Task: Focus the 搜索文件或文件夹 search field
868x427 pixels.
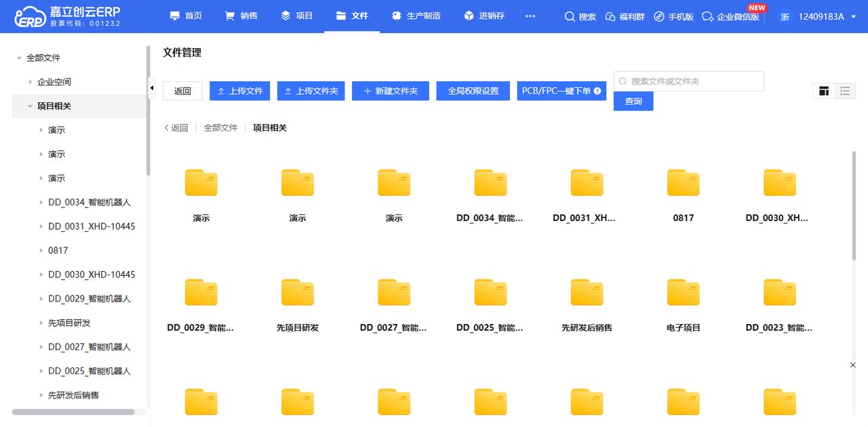Action: tap(689, 81)
